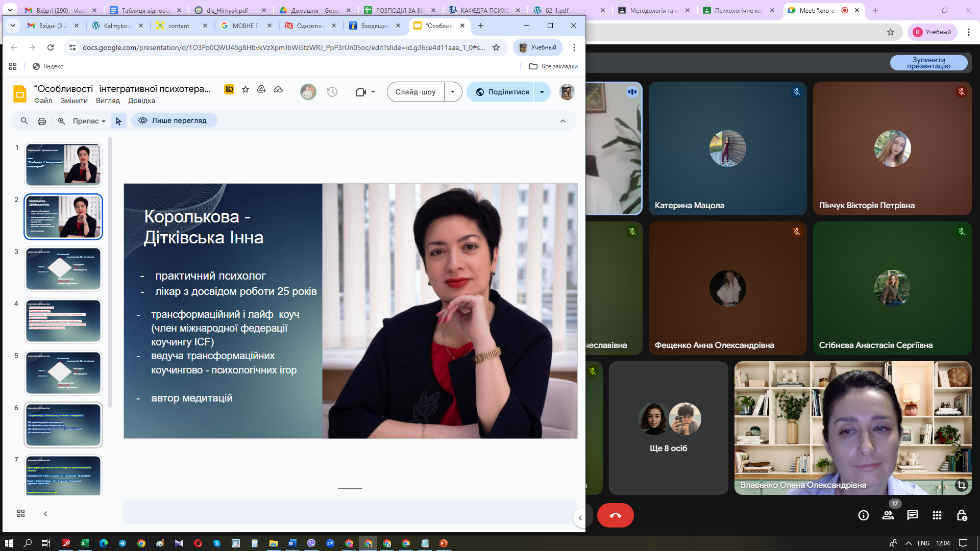Expand the Слайд-шоу dropdown arrow
The image size is (980, 551).
(453, 92)
